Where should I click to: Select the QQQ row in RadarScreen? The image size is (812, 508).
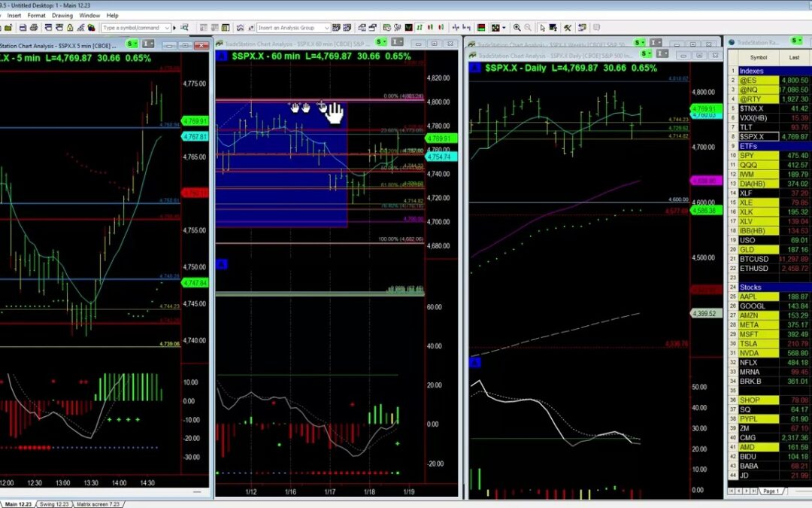click(x=769, y=165)
